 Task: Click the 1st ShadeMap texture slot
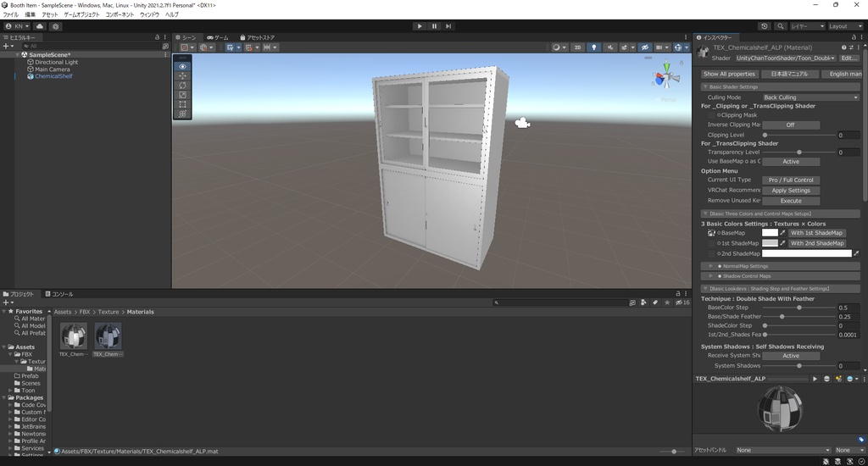[711, 243]
